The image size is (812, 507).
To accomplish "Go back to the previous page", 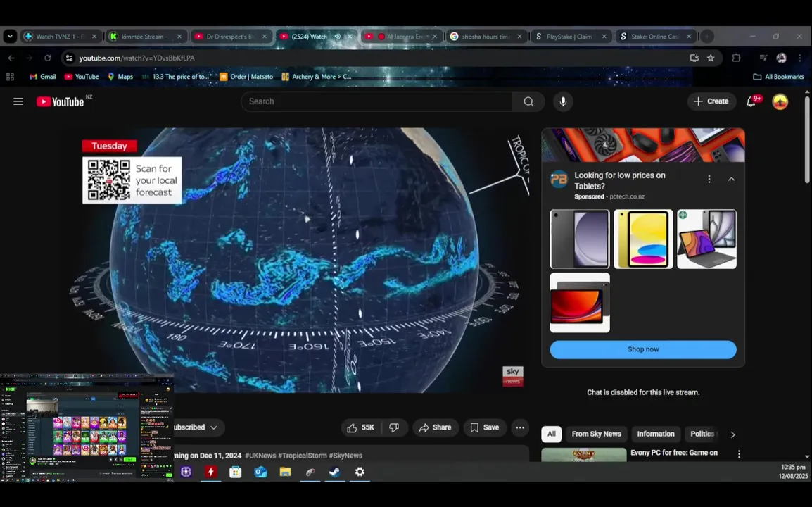I will [x=11, y=58].
